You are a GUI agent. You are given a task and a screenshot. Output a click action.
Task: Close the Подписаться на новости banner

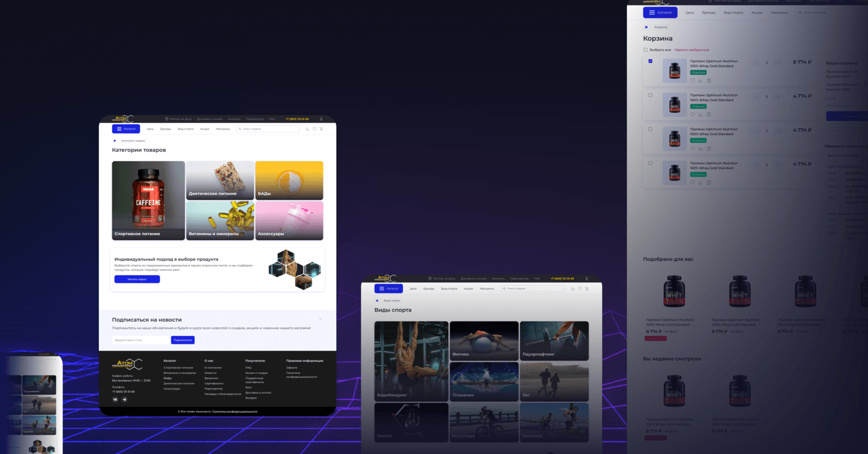(x=320, y=319)
